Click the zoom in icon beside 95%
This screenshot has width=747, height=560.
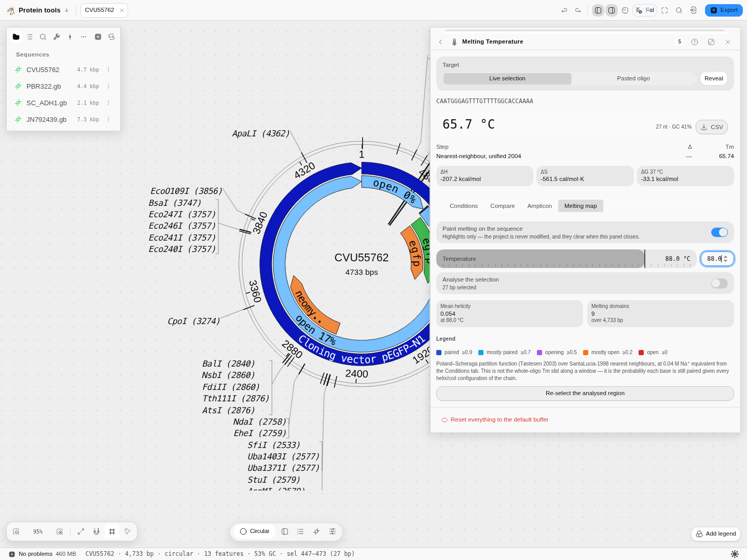(60, 531)
